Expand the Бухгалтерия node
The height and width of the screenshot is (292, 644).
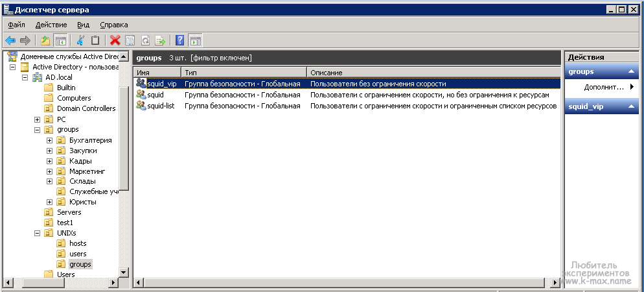pos(50,140)
